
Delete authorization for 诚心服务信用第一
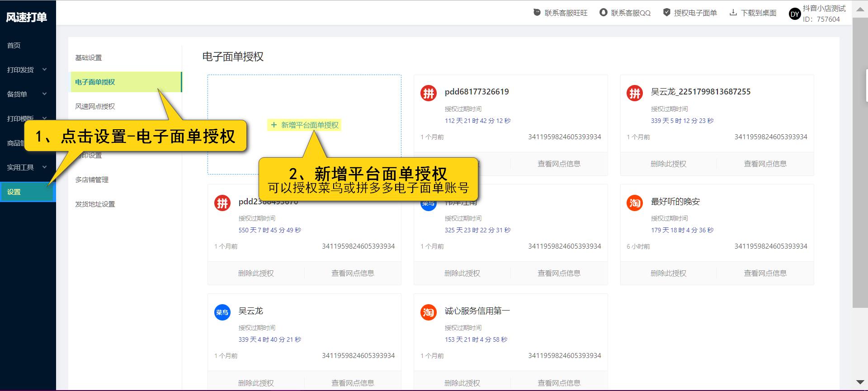tap(462, 382)
